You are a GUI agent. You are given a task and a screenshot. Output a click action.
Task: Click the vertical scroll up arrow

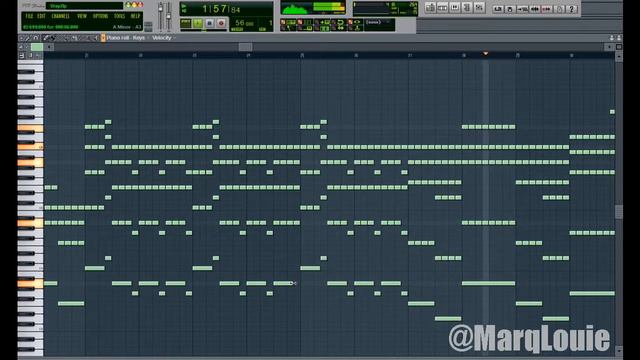point(619,56)
